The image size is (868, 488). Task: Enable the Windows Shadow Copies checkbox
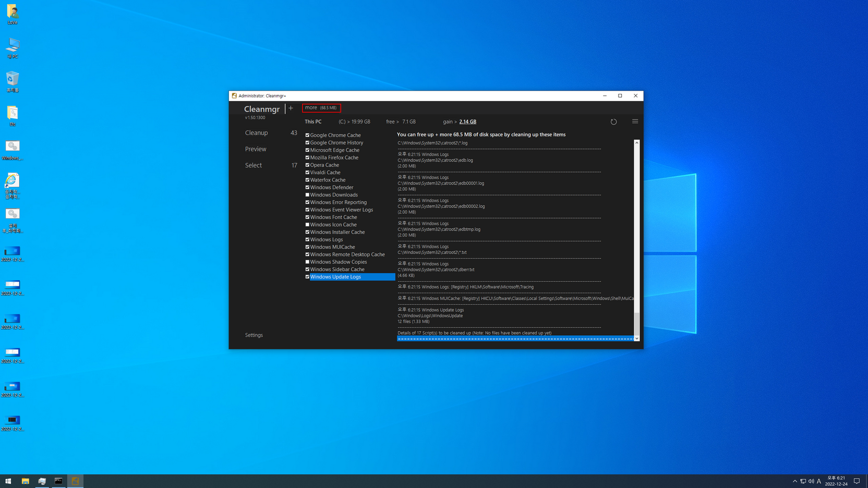pos(307,262)
